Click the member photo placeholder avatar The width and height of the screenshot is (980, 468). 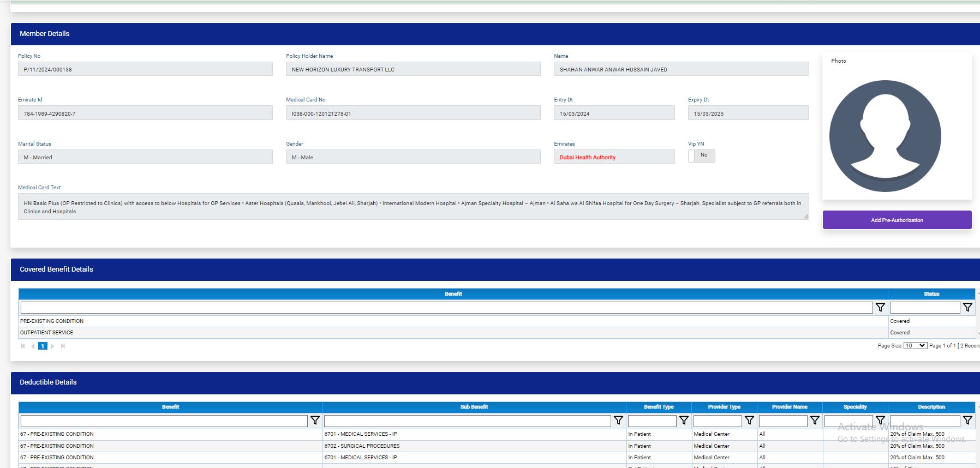tap(885, 136)
